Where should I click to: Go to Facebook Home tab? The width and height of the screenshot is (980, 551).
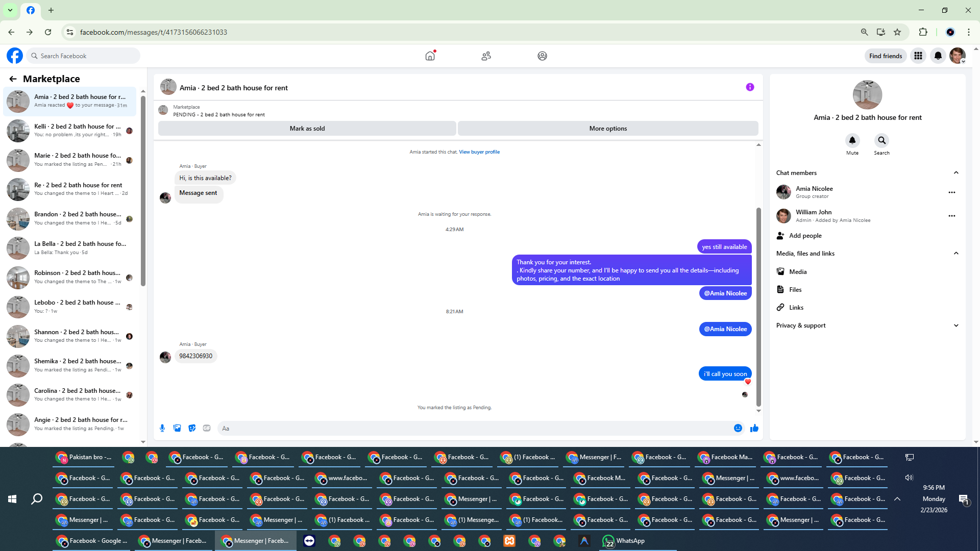click(x=430, y=56)
